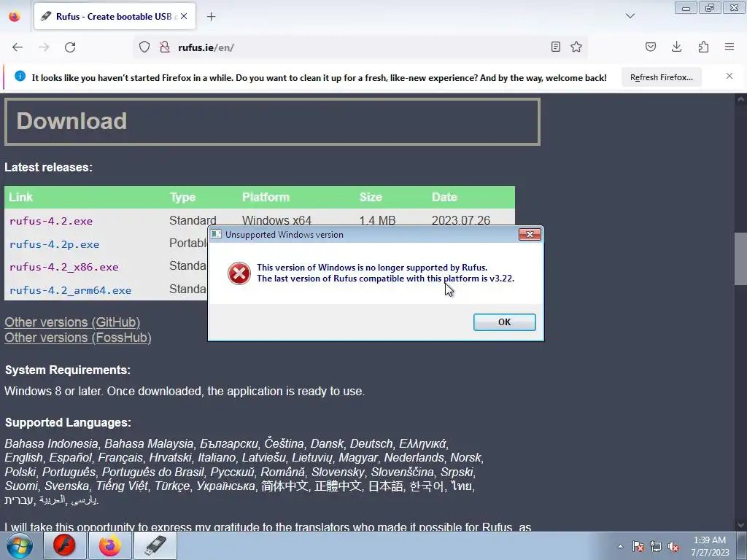
Task: Select the Rufus - Create bootable USB tab
Action: coord(115,17)
